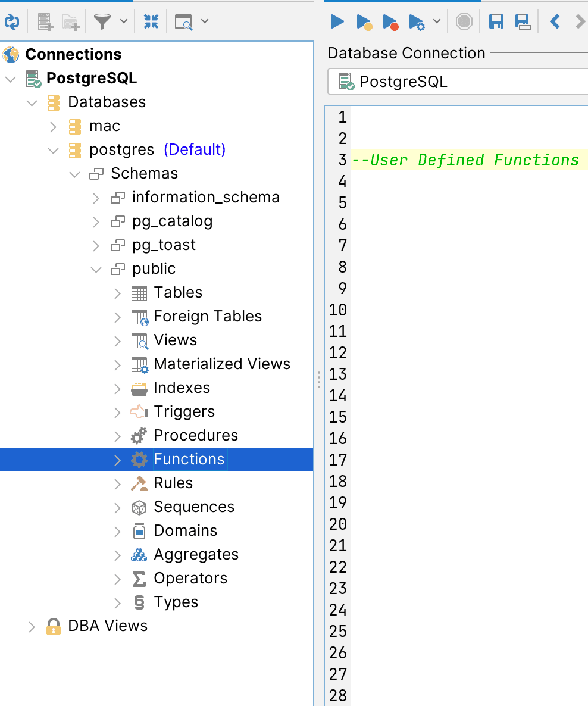588x706 pixels.
Task: Expand the Tables node under public
Action: tap(117, 292)
